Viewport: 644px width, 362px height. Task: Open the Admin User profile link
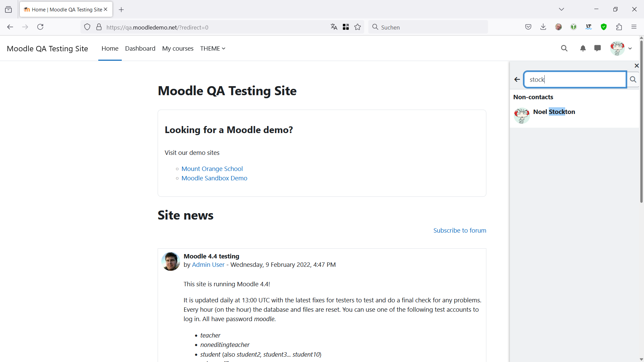click(x=208, y=265)
